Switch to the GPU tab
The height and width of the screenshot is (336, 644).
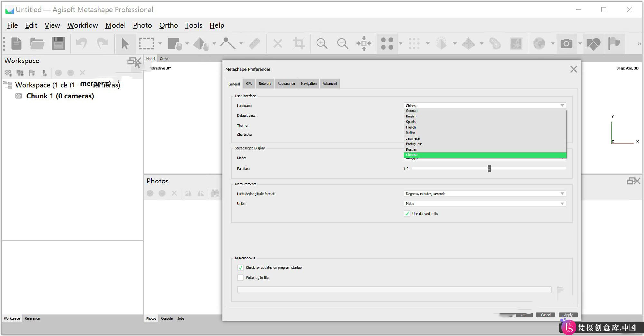click(249, 84)
